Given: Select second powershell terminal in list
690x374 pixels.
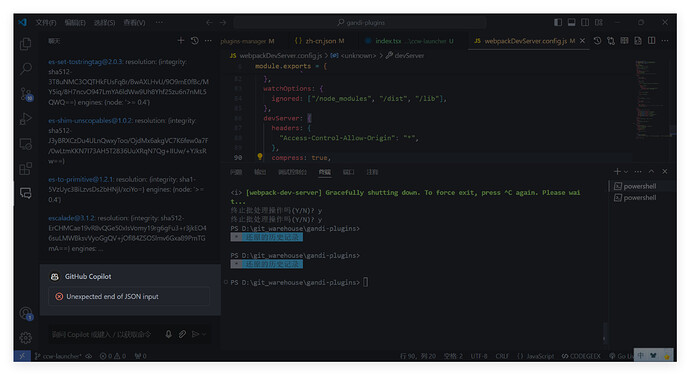Looking at the screenshot, I should (640, 198).
